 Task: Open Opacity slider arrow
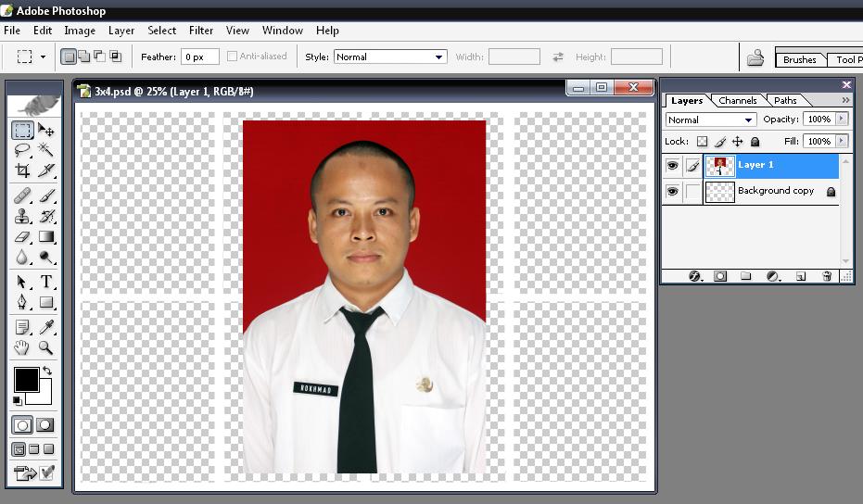tap(841, 119)
